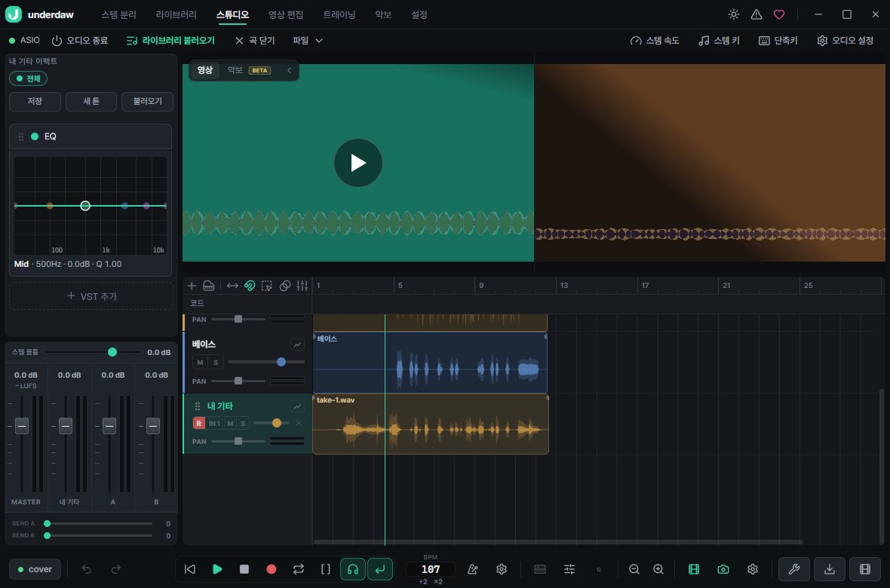Screen dimensions: 890x588
Task: Click the 저장 preset button
Action: 35,101
